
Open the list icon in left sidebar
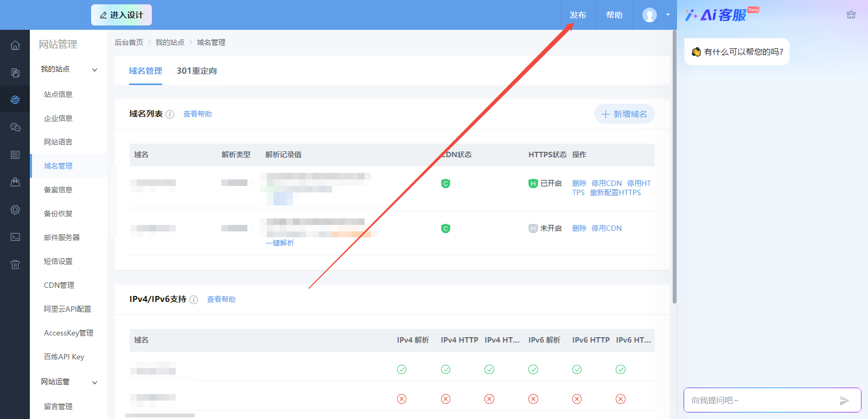(15, 155)
